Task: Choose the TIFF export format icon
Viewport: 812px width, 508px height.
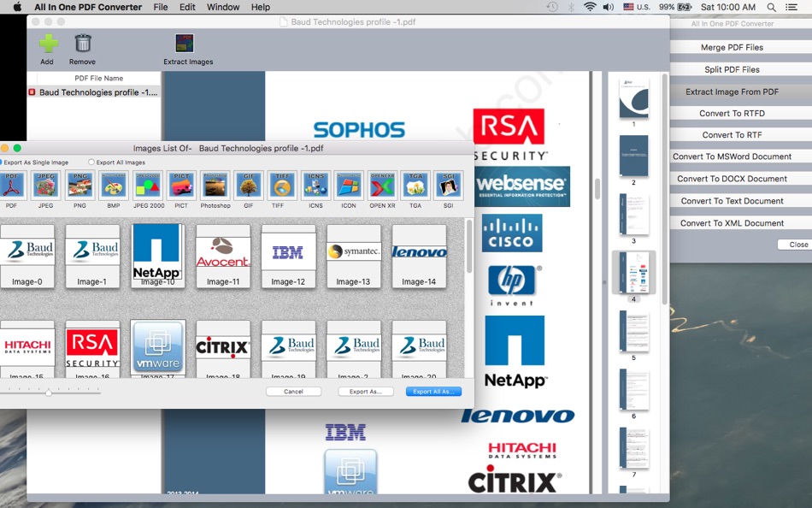Action: pos(282,186)
